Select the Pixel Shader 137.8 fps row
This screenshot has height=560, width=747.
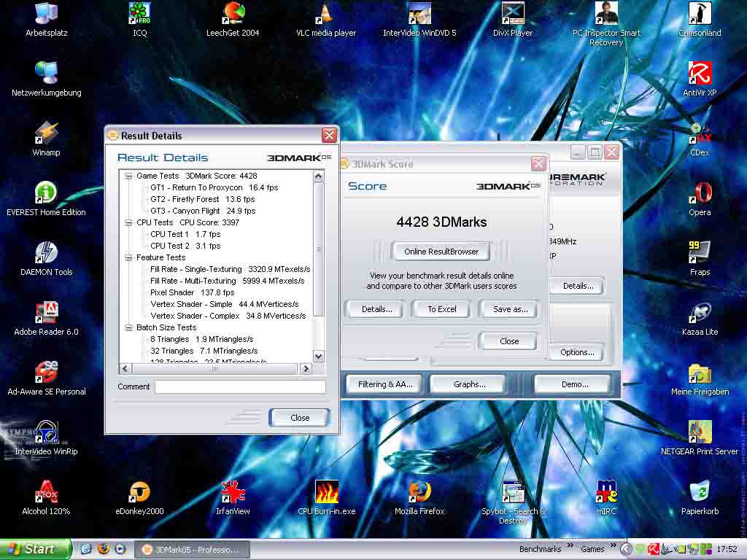click(x=192, y=292)
